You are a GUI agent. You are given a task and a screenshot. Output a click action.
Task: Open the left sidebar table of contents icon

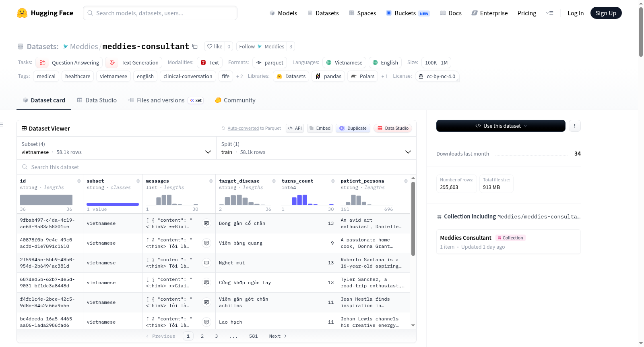pyautogui.click(x=2, y=125)
